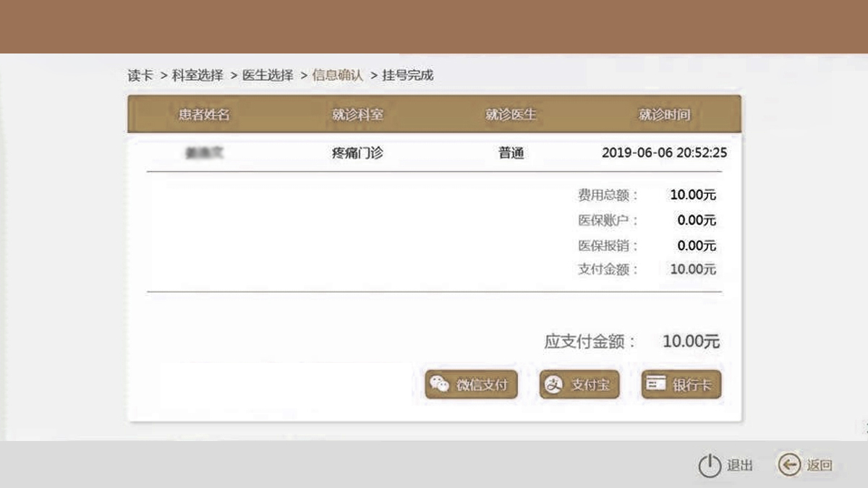Select the 疼痛门诊 department cell
Screen dimensions: 868x488
357,153
